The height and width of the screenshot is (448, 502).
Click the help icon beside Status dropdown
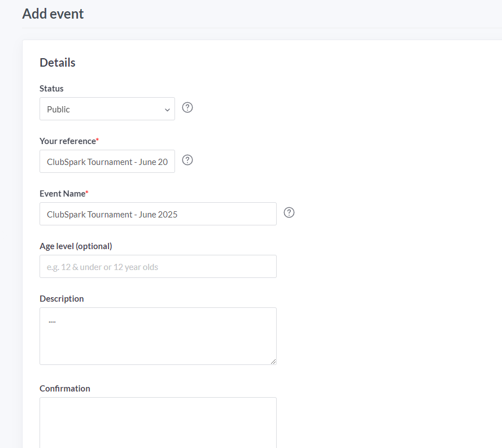(x=187, y=107)
